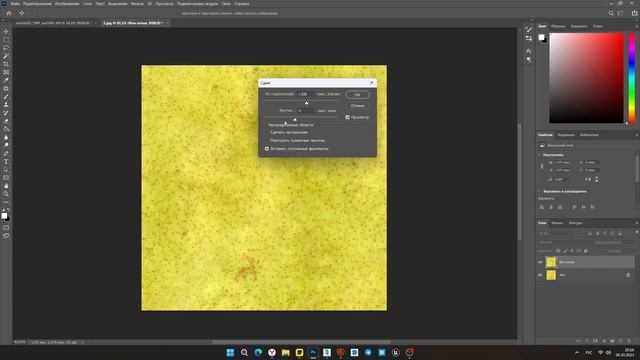Image resolution: width=640 pixels, height=360 pixels.
Task: Click the add layer mask icon
Action: [596, 340]
